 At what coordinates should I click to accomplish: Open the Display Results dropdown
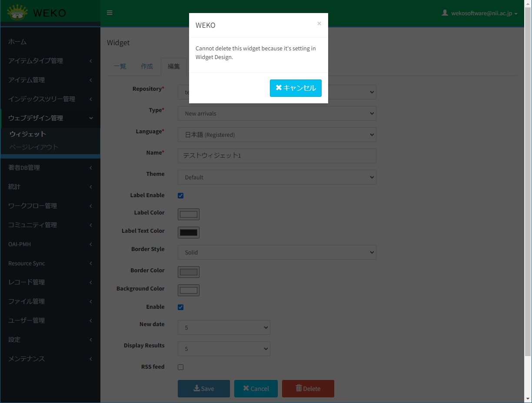coord(224,349)
